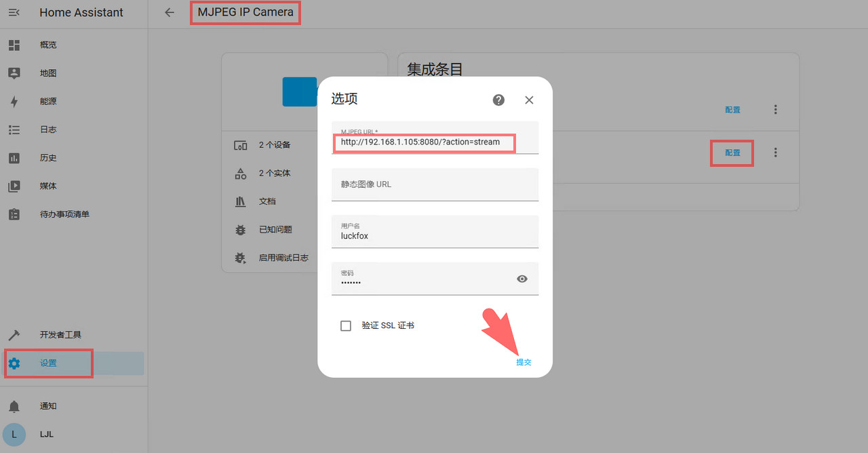The width and height of the screenshot is (868, 453).
Task: Open the 地图 map icon
Action: point(14,73)
